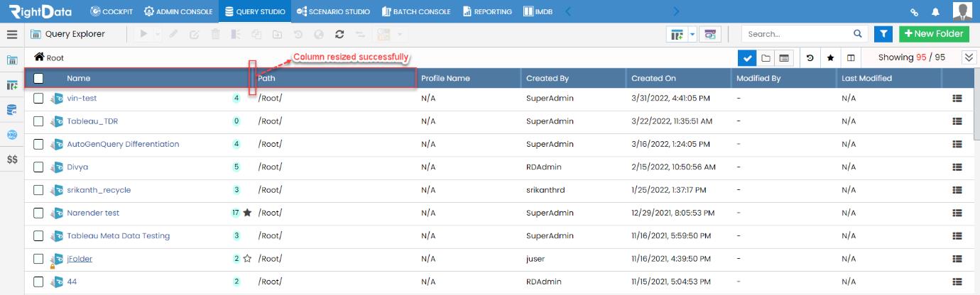Check the Divya row checkbox

(x=38, y=167)
